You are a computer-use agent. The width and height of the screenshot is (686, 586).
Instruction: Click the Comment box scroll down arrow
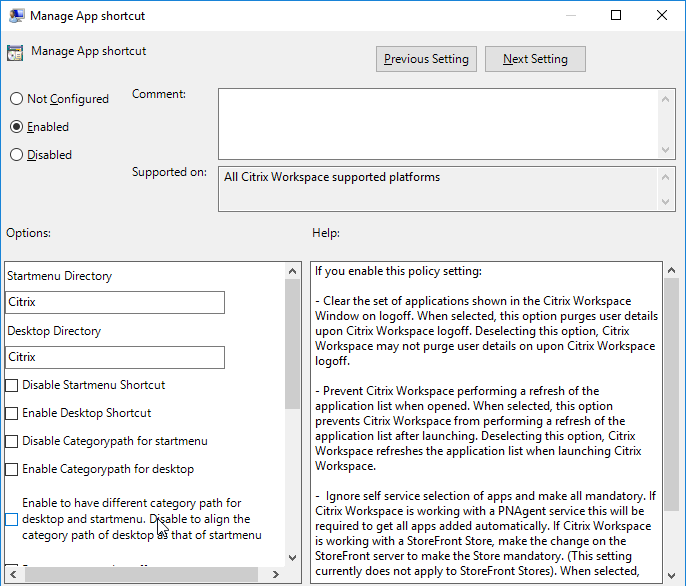point(666,150)
